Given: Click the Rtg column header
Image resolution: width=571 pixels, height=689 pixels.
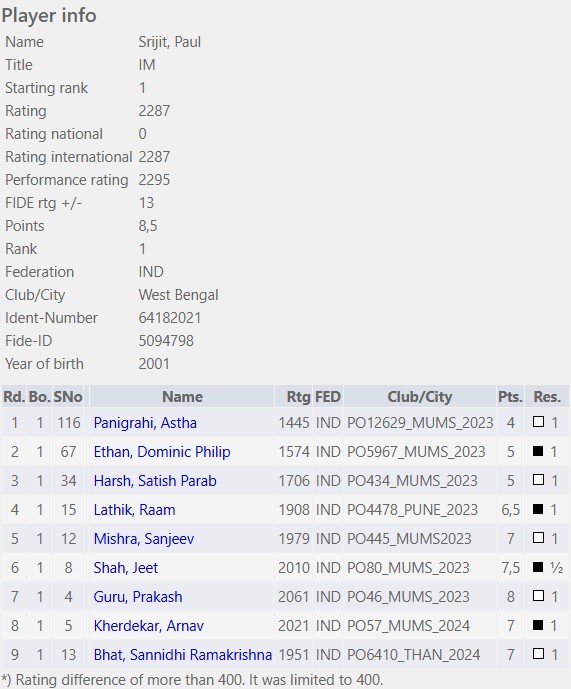Looking at the screenshot, I should [298, 397].
